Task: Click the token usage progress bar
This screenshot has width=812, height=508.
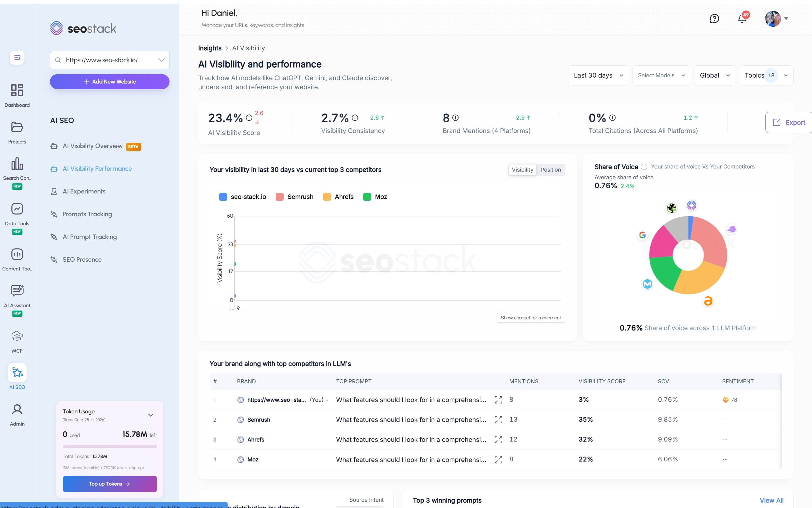Action: (x=110, y=447)
